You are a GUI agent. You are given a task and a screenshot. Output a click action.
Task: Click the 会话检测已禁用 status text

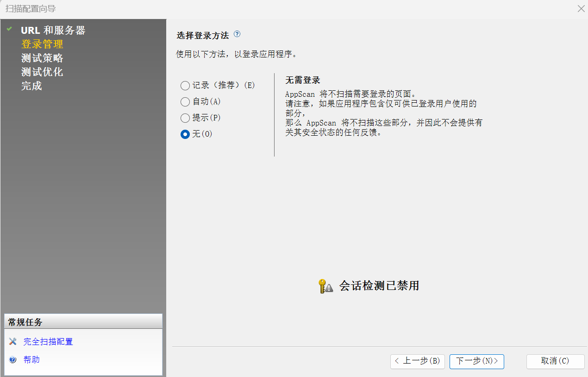coord(379,286)
